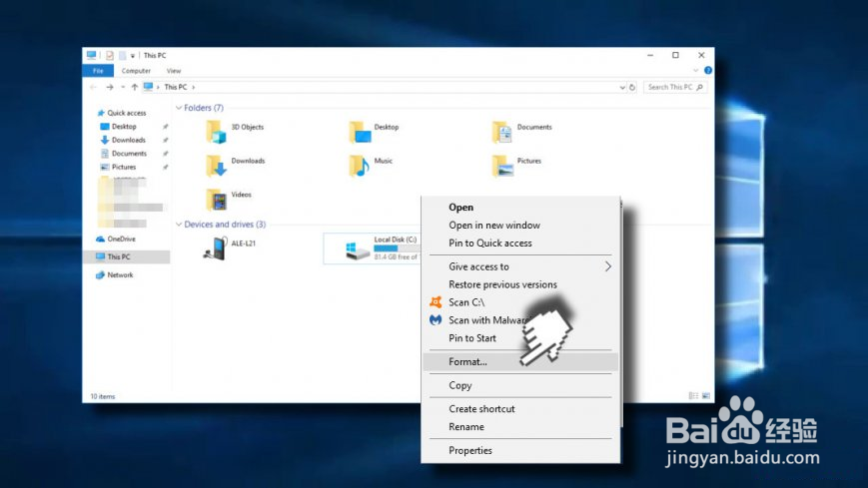Viewport: 868px width, 488px height.
Task: Minimize the This PC window
Action: point(650,55)
